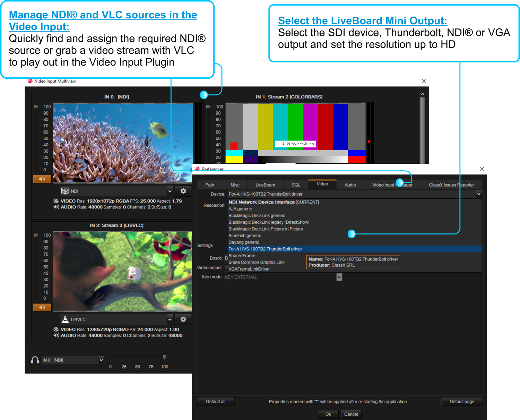
Task: Click the headphones monitor icon
Action: pos(35,360)
